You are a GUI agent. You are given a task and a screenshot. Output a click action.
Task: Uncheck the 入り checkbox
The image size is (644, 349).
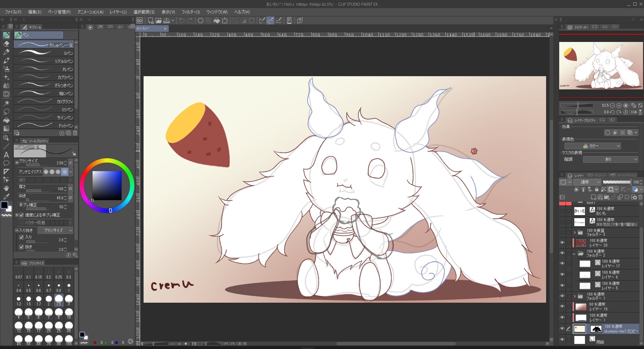(21, 237)
